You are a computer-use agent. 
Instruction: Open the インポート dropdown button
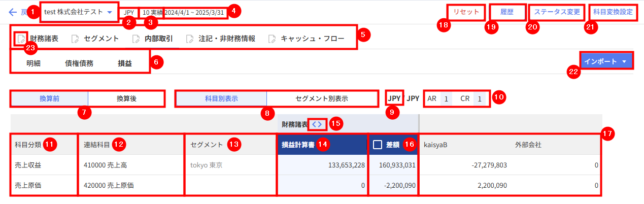pos(607,61)
